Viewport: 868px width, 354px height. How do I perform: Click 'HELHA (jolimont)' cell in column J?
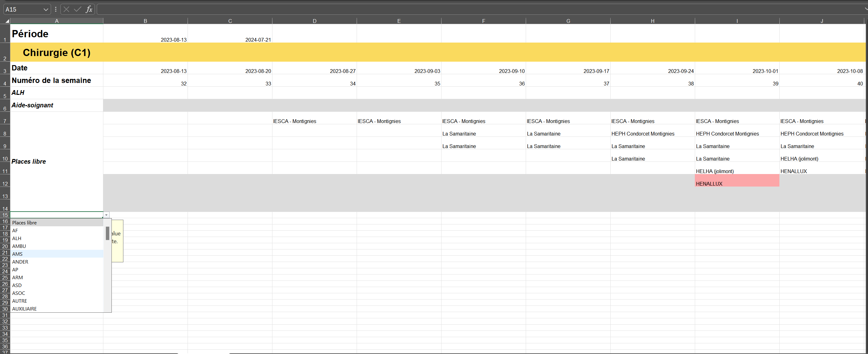click(x=822, y=156)
